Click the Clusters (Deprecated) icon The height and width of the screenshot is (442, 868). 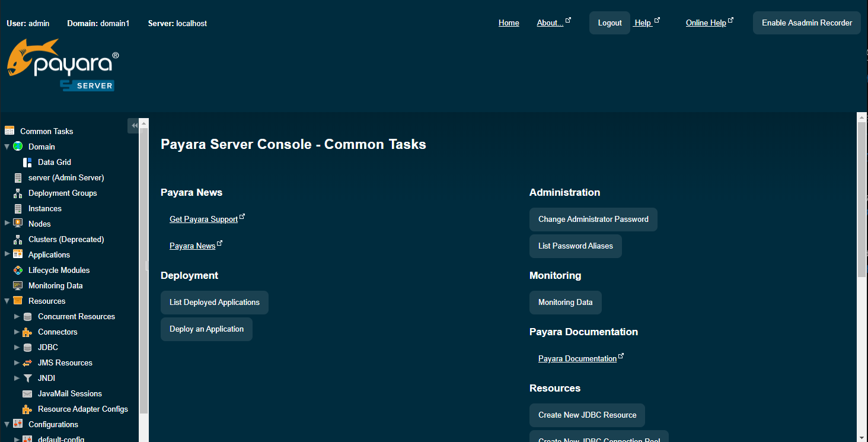pos(18,239)
